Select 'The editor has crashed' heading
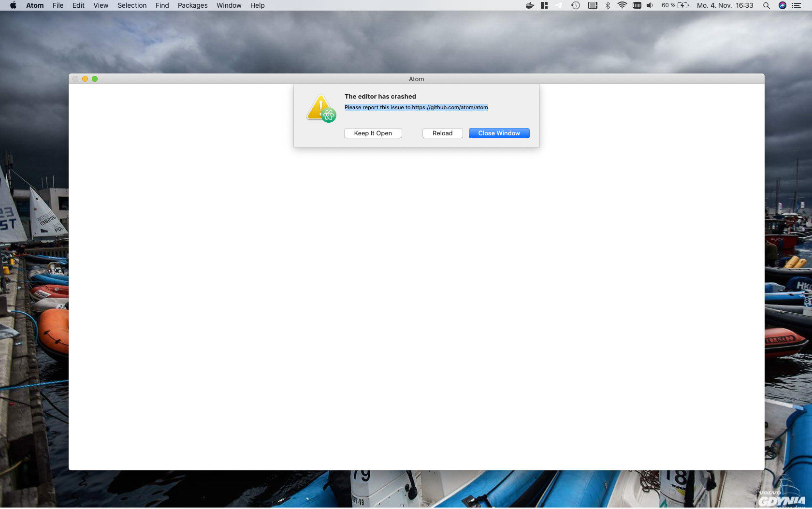The width and height of the screenshot is (812, 509). (380, 96)
